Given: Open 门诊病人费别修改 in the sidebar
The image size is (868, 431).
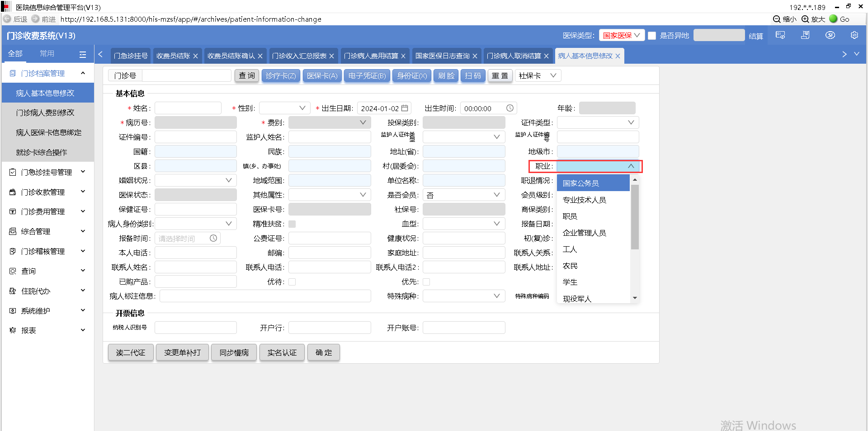Looking at the screenshot, I should tap(48, 112).
